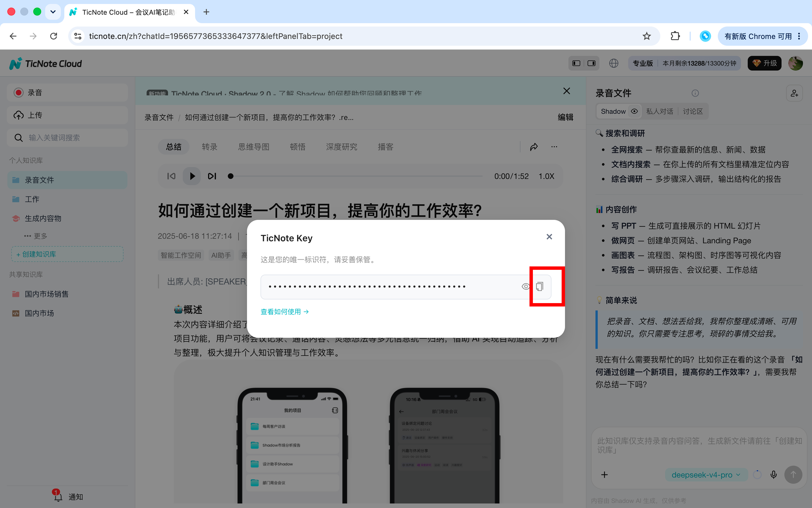
Task: Open the 通知 notifications bell
Action: point(68,497)
